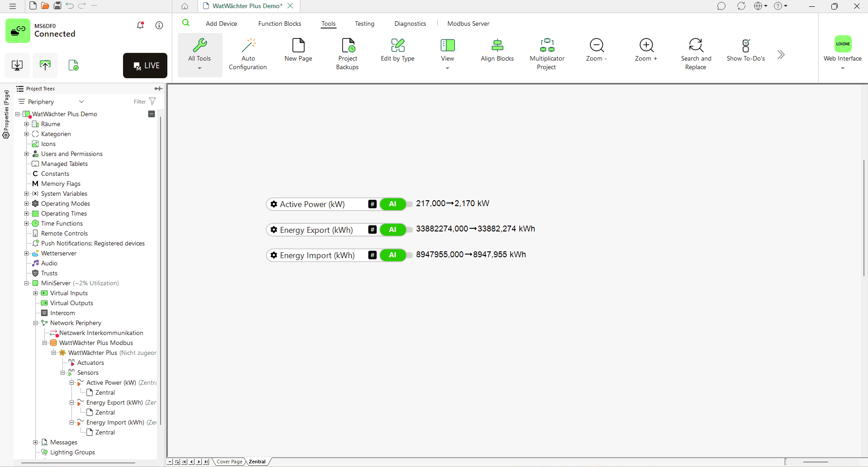868x467 pixels.
Task: Select Memory Flags in the tree
Action: click(61, 184)
